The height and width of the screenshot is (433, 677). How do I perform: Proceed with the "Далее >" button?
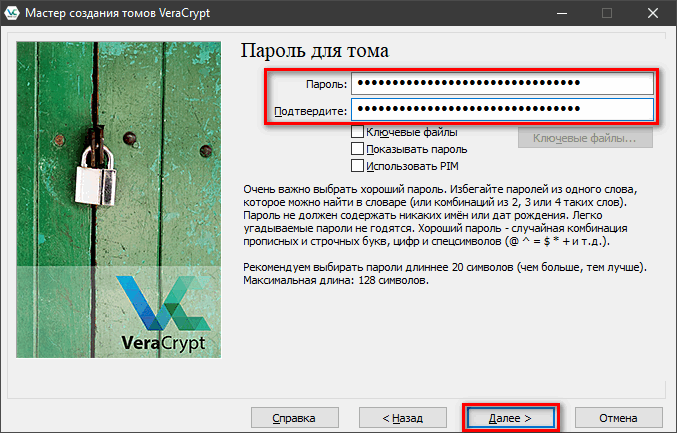(x=510, y=416)
